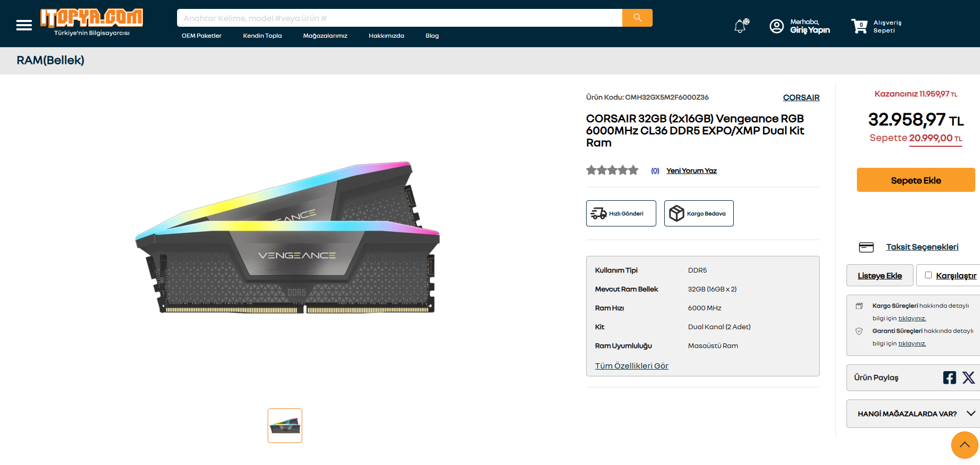The width and height of the screenshot is (980, 465).
Task: Open Taksit Seçenekleri link
Action: 922,247
